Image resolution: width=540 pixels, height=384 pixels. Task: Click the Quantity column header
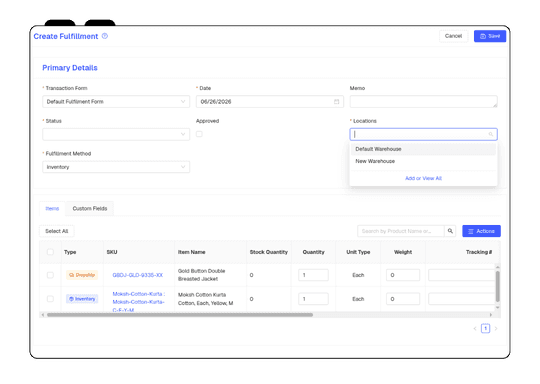click(x=313, y=252)
